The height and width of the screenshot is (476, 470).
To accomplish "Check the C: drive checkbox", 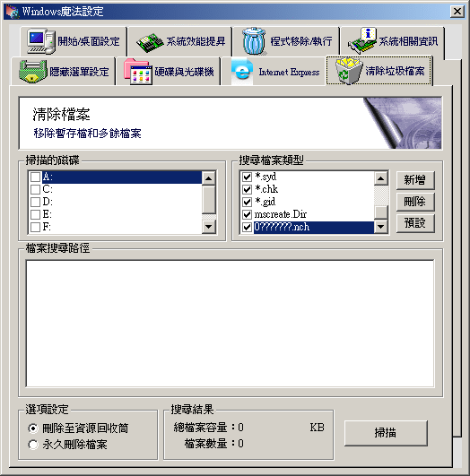I will 36,189.
